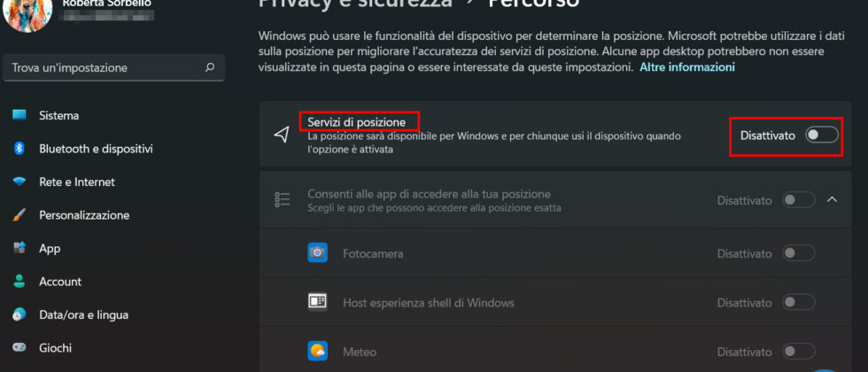Click the Giochi controller icon

pos(19,348)
